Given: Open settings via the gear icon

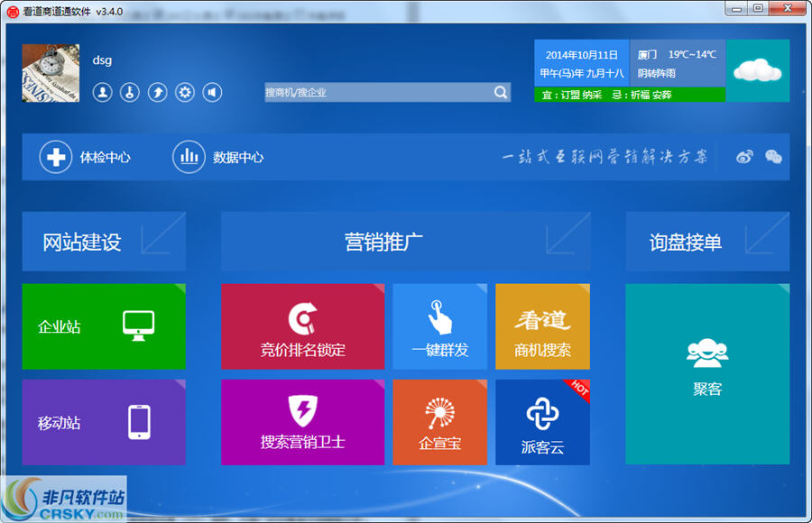Looking at the screenshot, I should coord(185,93).
